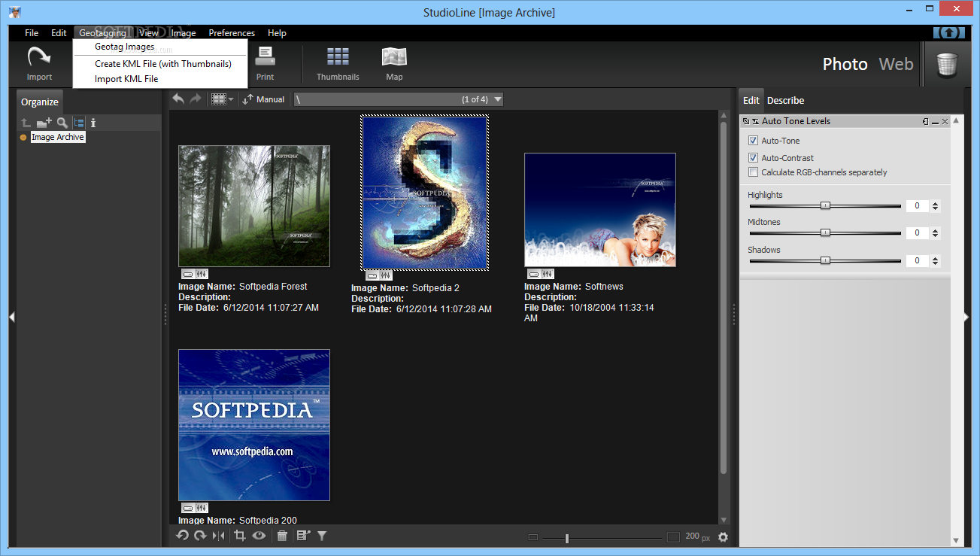Dock the Auto Tone Levels panel icon
Viewport: 980px width, 556px height.
(x=925, y=121)
